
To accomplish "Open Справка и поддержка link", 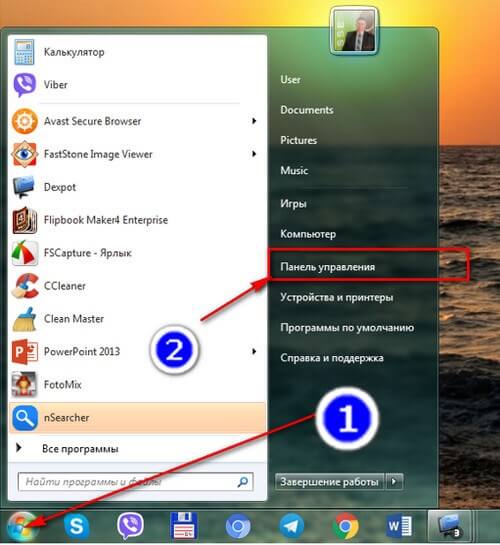I will pos(332,358).
